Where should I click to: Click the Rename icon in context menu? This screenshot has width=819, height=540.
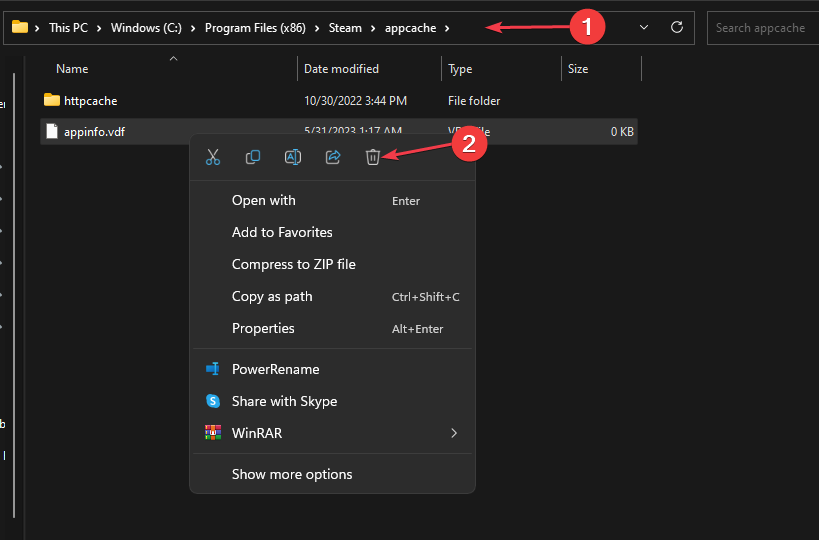(x=292, y=157)
